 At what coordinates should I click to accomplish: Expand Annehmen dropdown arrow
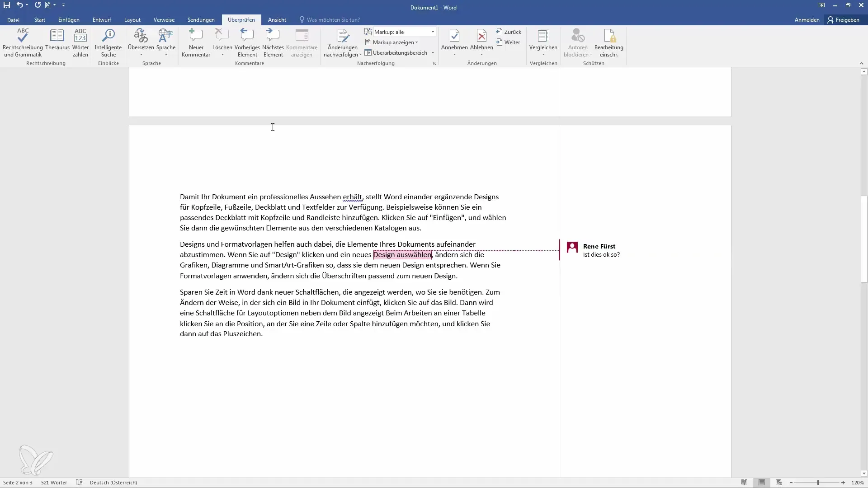coord(454,55)
